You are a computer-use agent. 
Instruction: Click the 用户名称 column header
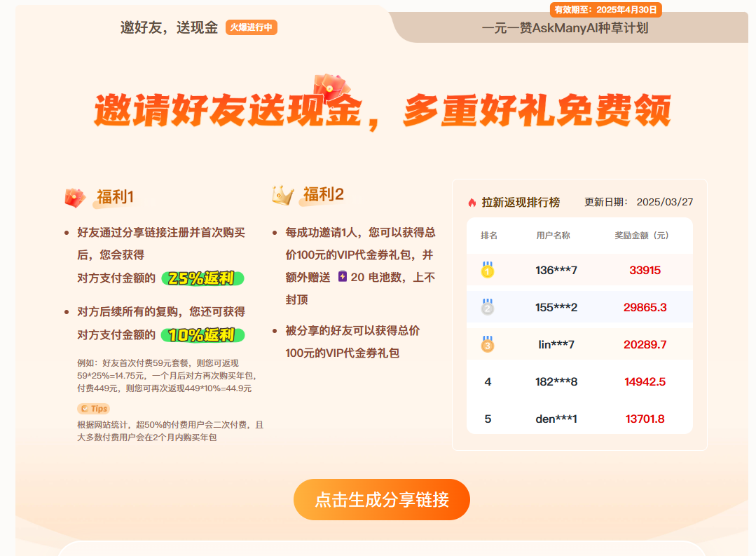point(553,236)
